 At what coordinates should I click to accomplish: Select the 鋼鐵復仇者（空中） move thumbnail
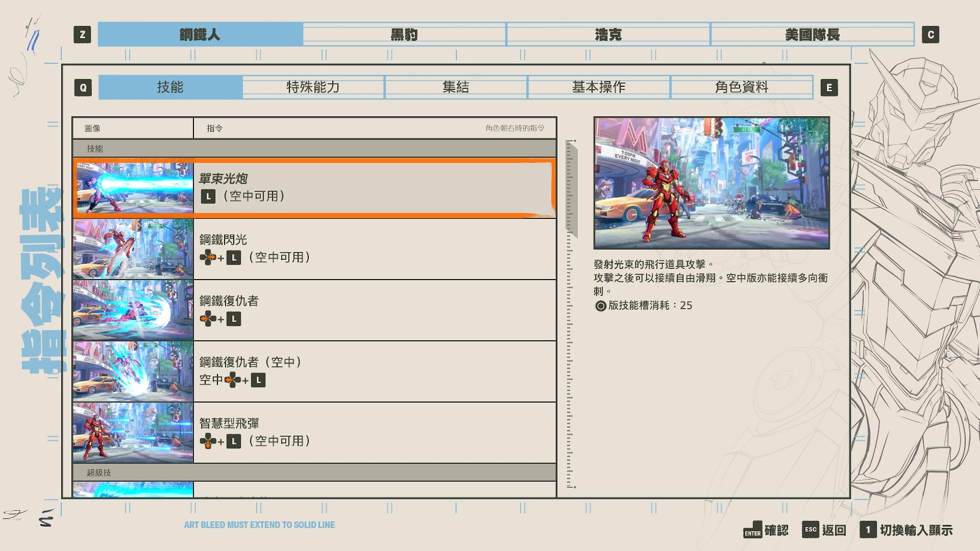[x=133, y=371]
